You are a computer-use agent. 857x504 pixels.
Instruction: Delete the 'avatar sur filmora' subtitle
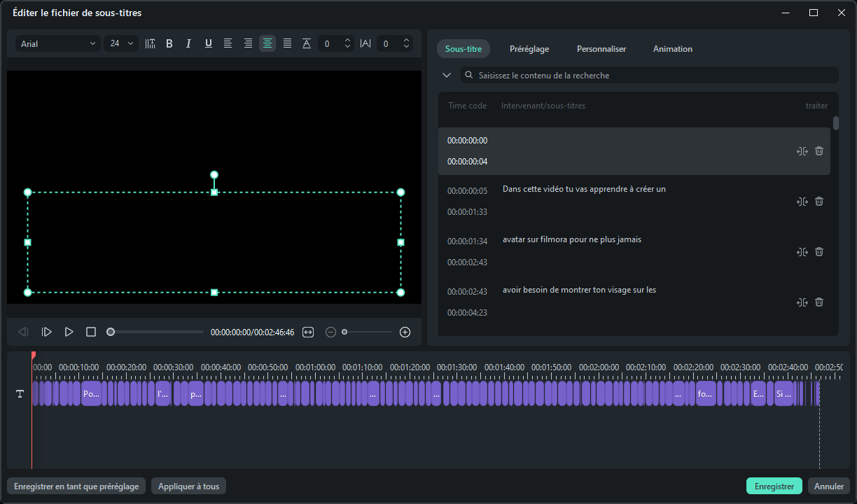click(819, 252)
